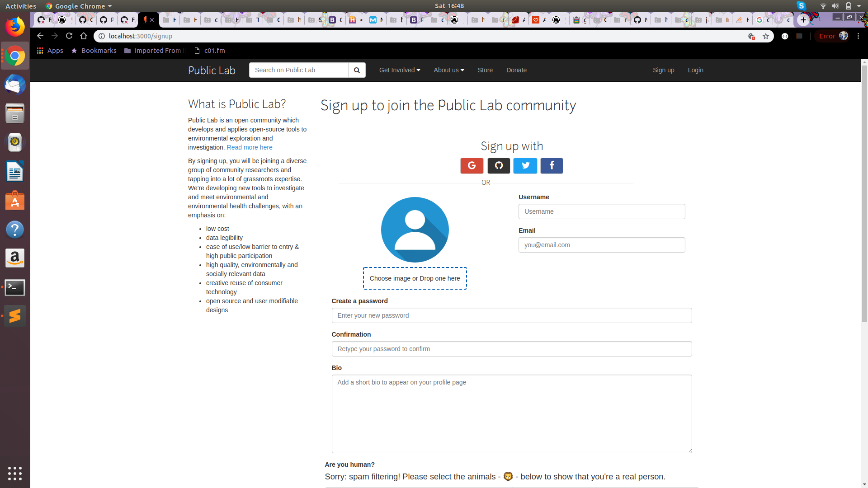Image resolution: width=868 pixels, height=488 pixels.
Task: Click Choose image or Drop one here
Action: point(415,278)
